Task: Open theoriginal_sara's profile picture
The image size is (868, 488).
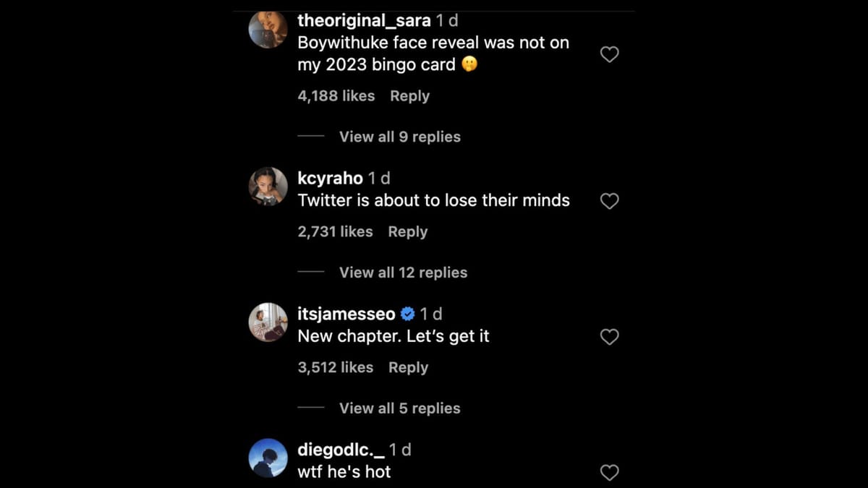Action: (268, 30)
